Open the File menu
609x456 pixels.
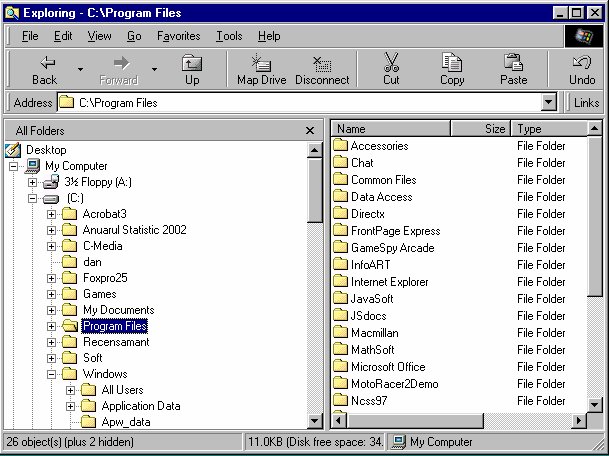coord(30,36)
